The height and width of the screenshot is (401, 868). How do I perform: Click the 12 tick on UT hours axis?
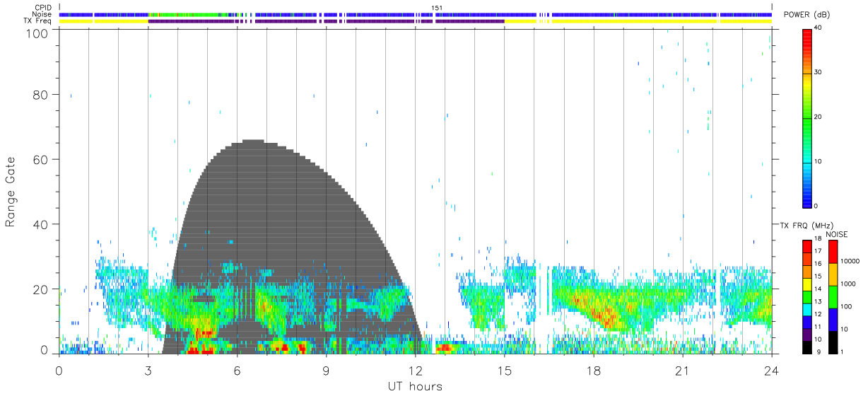coord(415,370)
